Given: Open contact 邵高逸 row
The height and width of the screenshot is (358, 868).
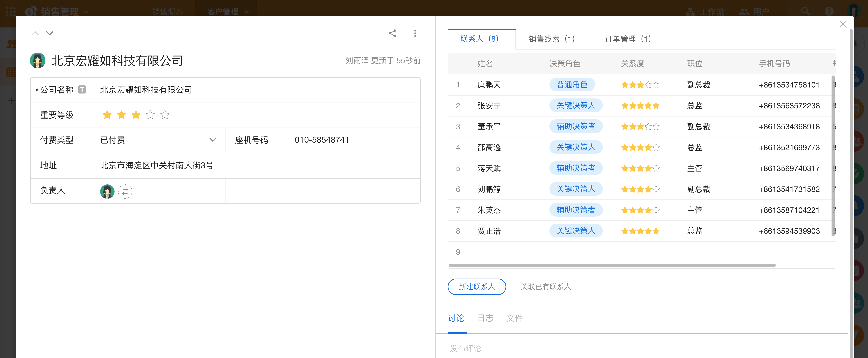Looking at the screenshot, I should tap(641, 147).
